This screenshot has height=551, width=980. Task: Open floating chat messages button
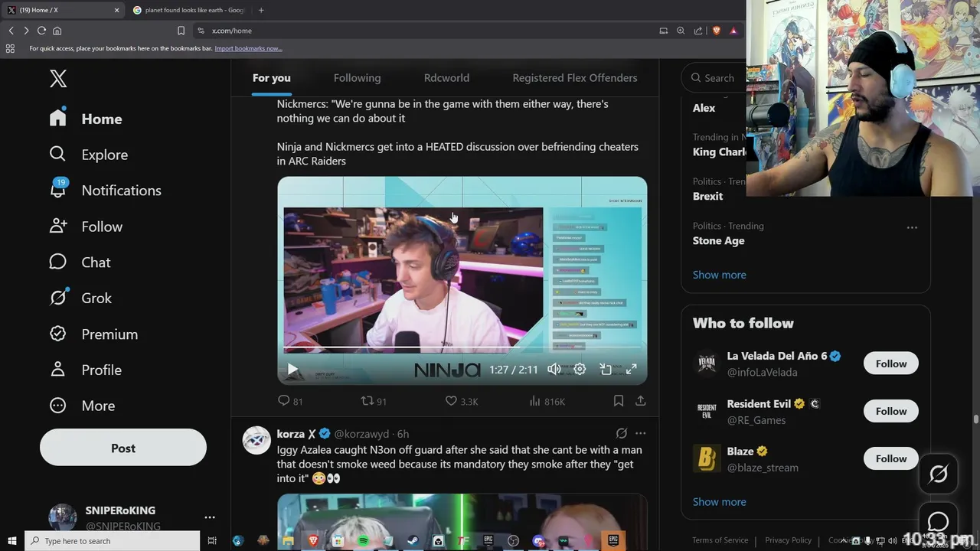pos(939,523)
